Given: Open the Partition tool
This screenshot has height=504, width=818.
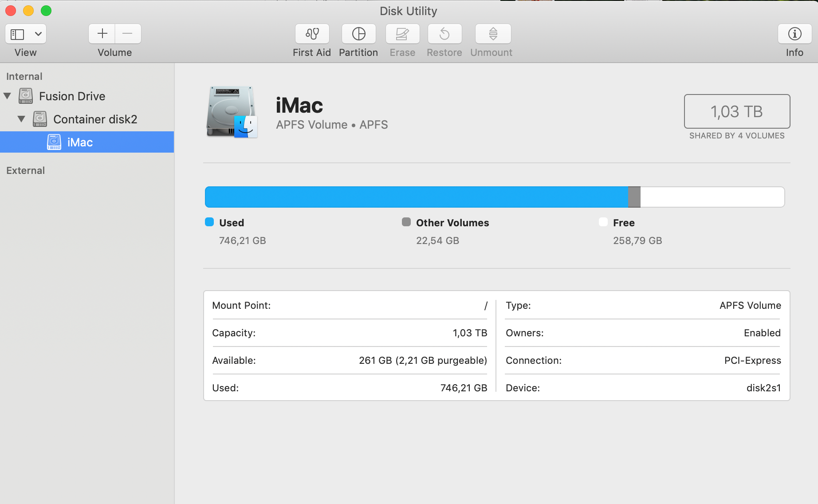Looking at the screenshot, I should pos(358,34).
